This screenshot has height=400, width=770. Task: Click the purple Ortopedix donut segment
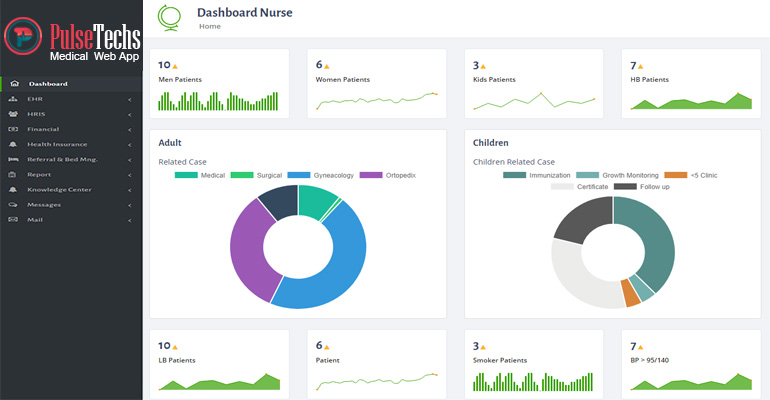[x=249, y=253]
